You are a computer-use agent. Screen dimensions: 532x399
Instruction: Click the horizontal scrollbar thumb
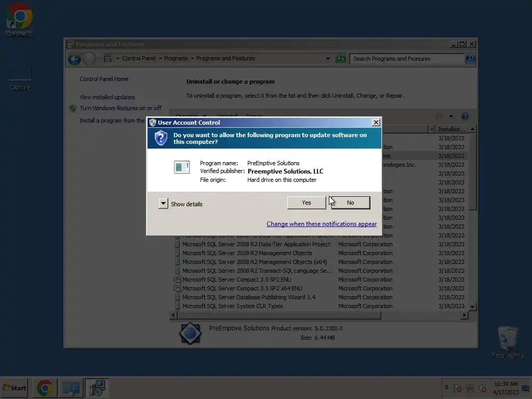[279, 315]
